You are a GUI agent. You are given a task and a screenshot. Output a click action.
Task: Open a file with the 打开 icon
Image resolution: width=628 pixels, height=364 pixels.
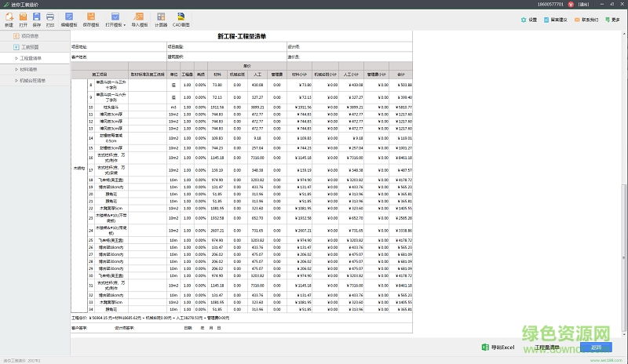(x=23, y=19)
